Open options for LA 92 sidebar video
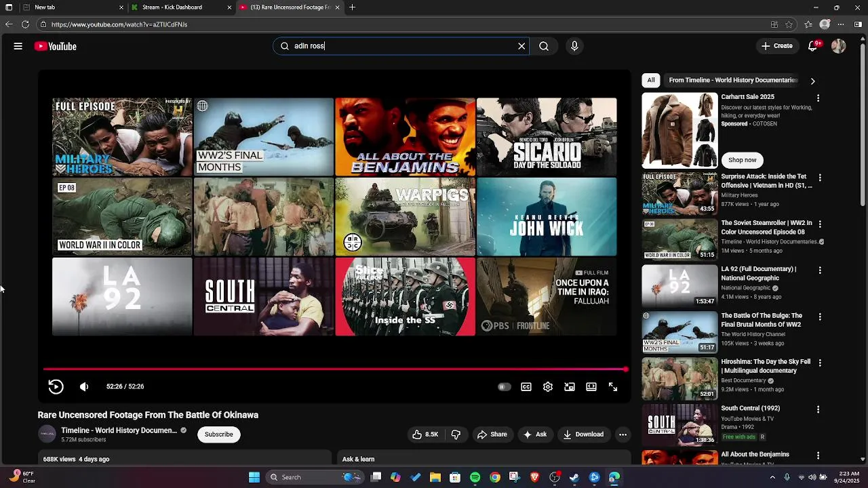Screen dimensions: 868x488 point(820,270)
